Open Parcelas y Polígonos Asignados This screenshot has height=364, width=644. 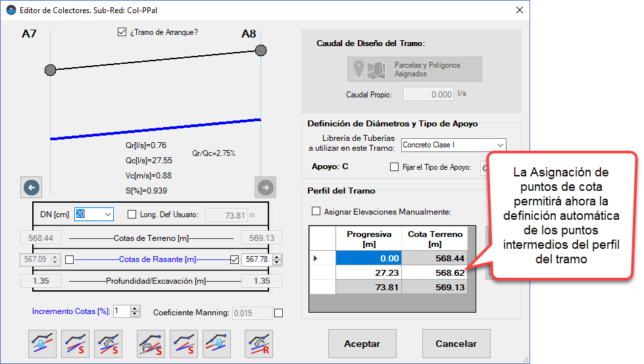coord(414,69)
